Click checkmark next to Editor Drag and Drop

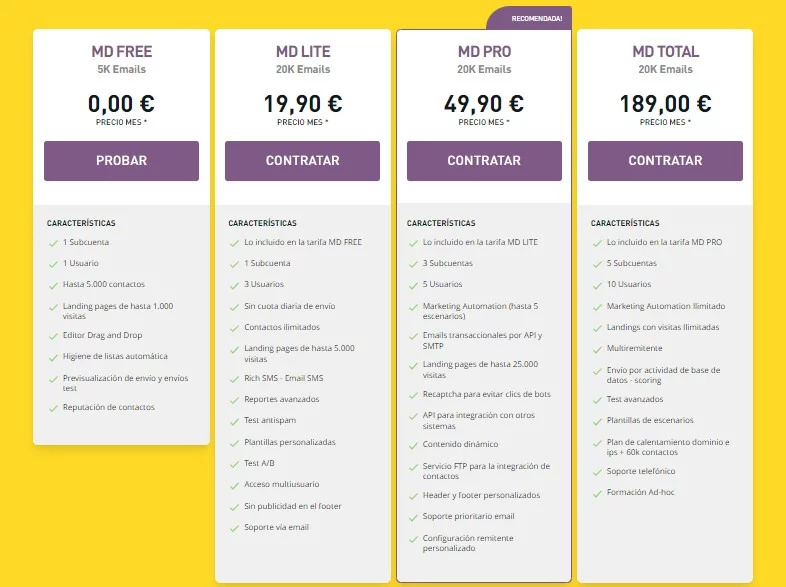53,336
